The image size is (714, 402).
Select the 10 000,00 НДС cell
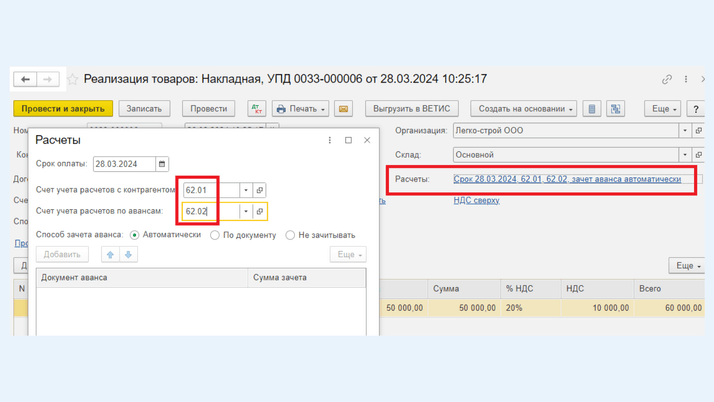(597, 308)
